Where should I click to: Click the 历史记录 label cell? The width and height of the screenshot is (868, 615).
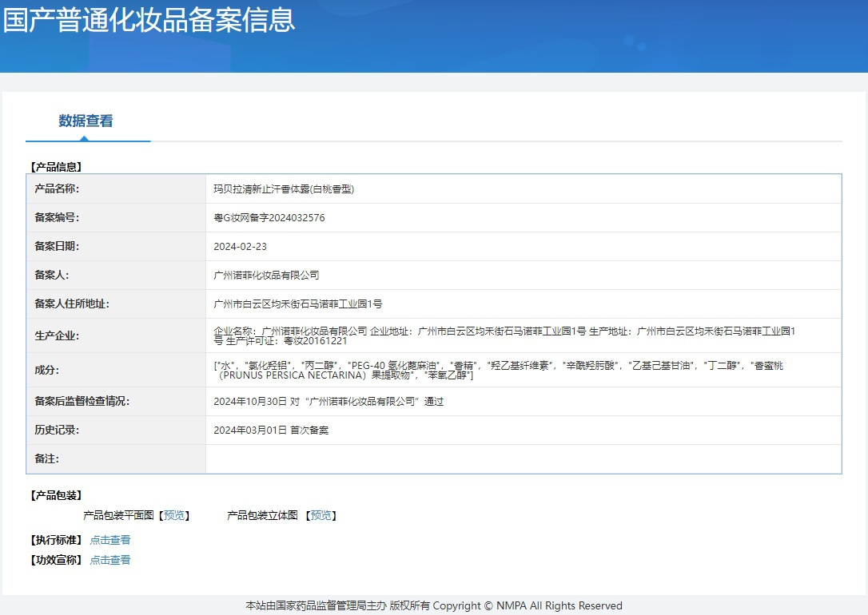coord(116,430)
